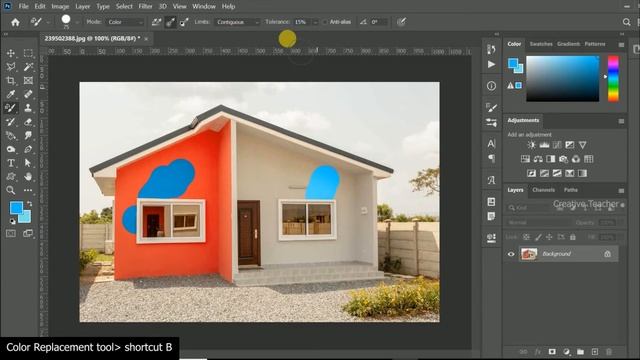640x360 pixels.
Task: Toggle Sampling: Continuous option
Action: click(156, 22)
